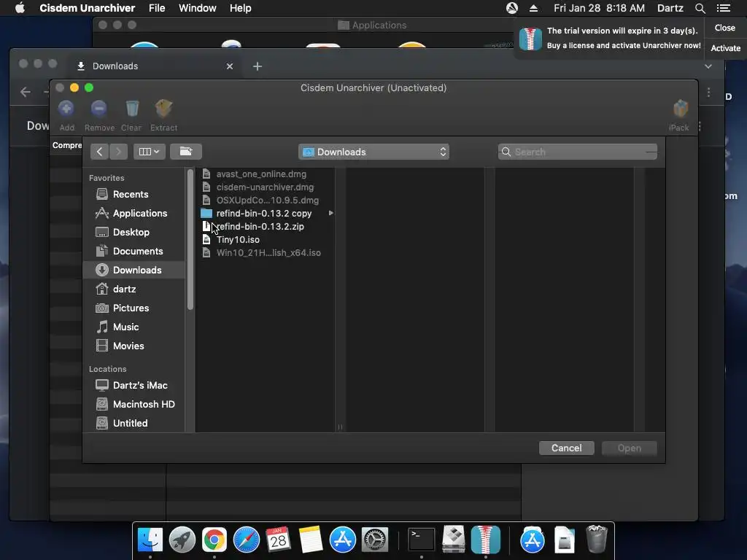Select the dartz home folder
Image resolution: width=747 pixels, height=560 pixels.
pos(134,289)
